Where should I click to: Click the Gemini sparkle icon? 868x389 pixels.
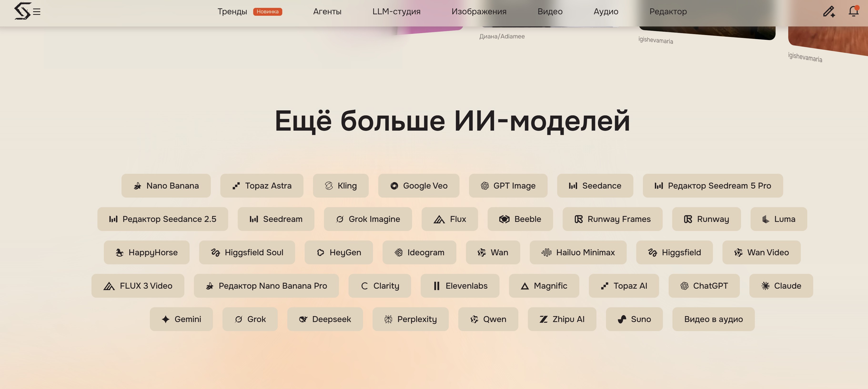[x=166, y=319]
